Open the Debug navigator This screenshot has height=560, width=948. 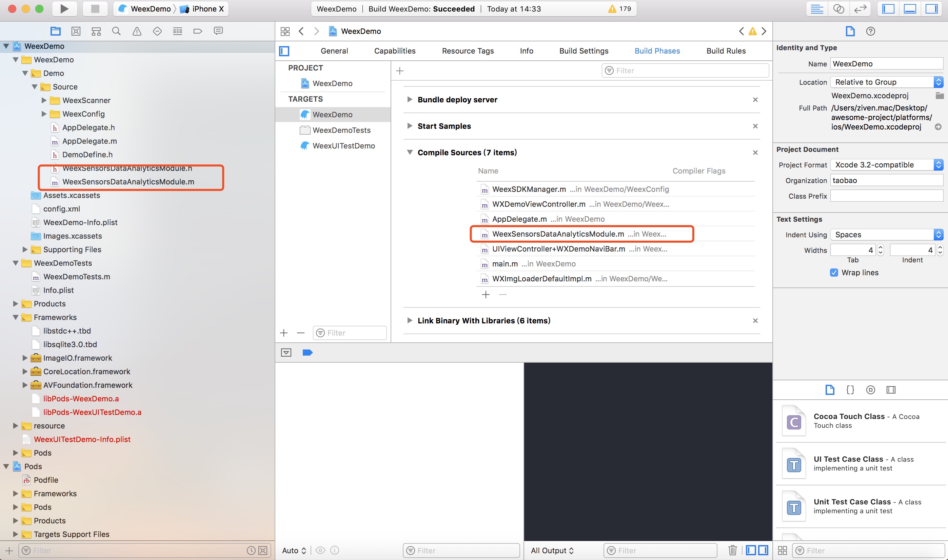coord(178,31)
